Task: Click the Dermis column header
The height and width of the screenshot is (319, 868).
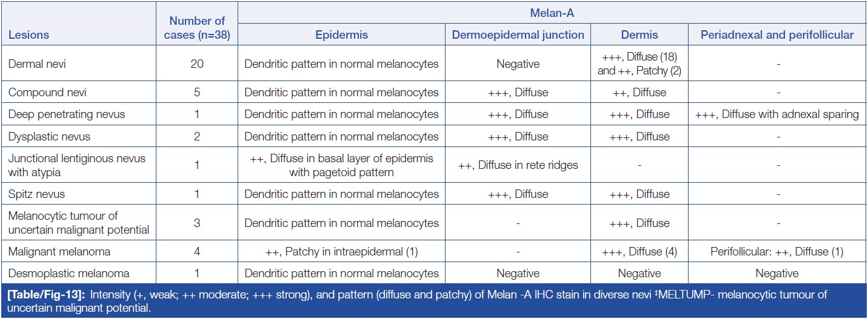Action: 639,35
